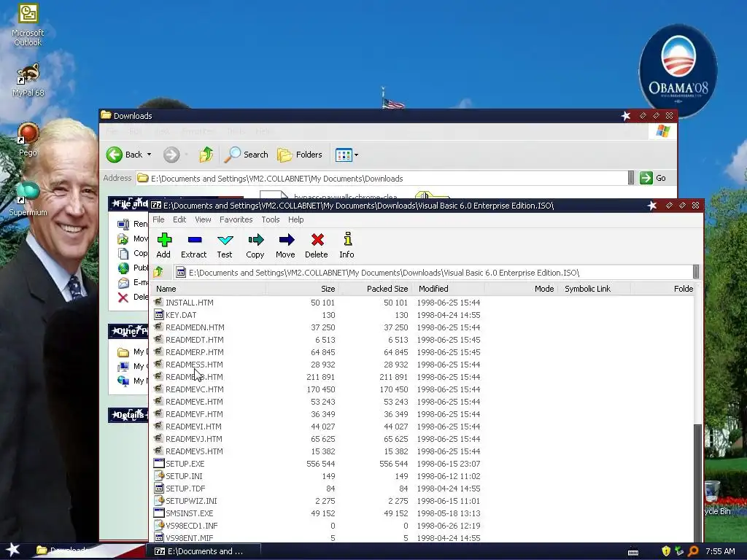Screen dimensions: 747x560
Task: Click the Go button in Downloads window
Action: [652, 178]
